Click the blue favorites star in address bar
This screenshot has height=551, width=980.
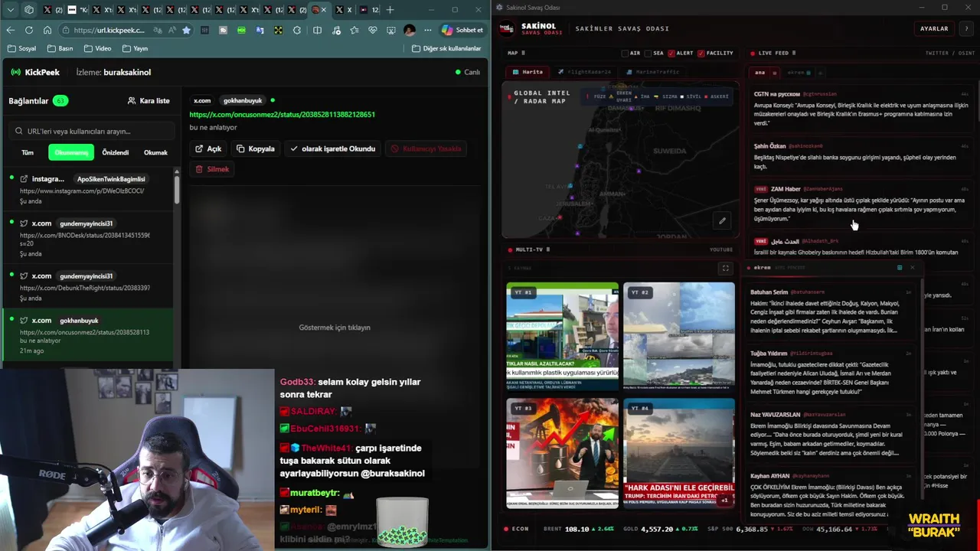click(x=186, y=30)
